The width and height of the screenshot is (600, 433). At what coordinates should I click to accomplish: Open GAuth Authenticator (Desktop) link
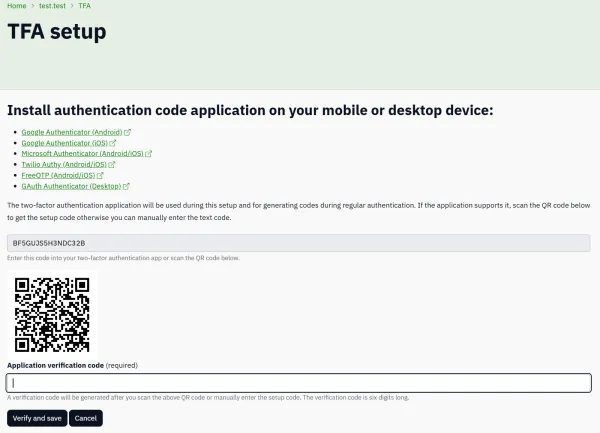(x=71, y=186)
